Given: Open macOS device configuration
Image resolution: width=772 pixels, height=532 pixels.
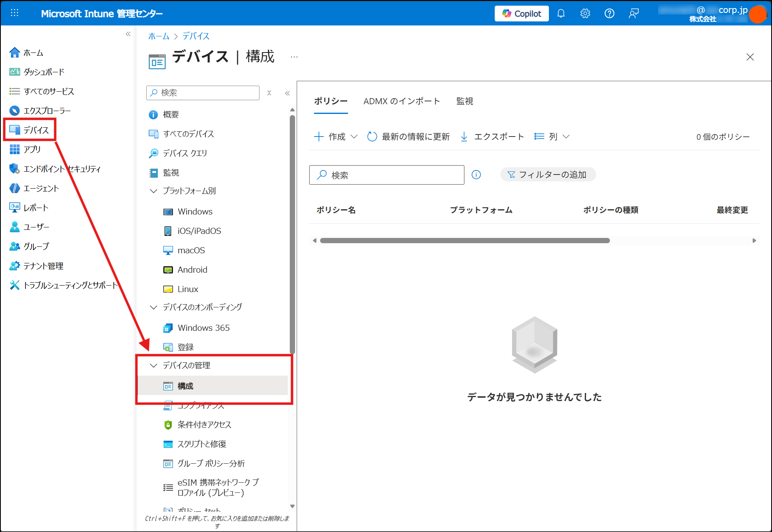Looking at the screenshot, I should pos(191,250).
